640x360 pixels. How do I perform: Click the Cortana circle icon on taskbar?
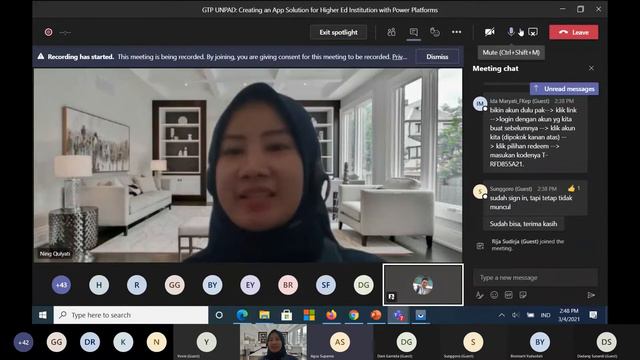click(x=219, y=315)
